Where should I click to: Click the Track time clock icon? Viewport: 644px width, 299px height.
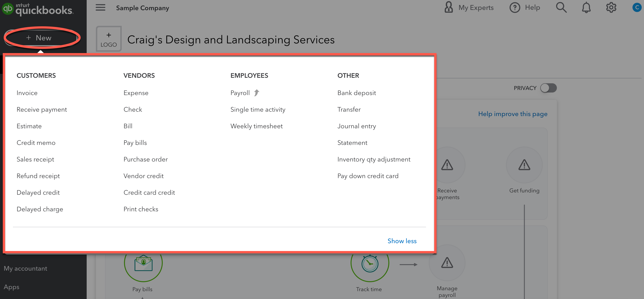pyautogui.click(x=369, y=263)
